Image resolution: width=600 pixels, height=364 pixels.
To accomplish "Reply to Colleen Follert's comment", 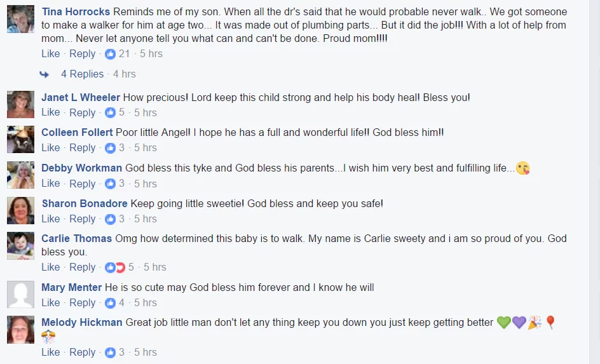I will coord(82,147).
